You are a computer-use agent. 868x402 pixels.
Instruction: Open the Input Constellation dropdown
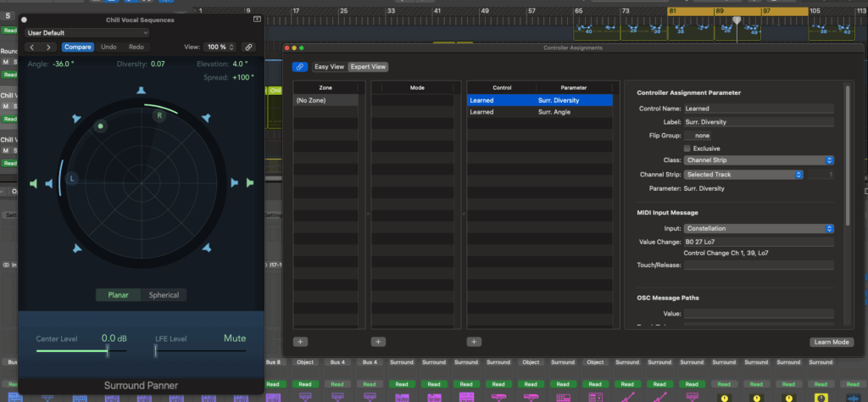click(759, 228)
